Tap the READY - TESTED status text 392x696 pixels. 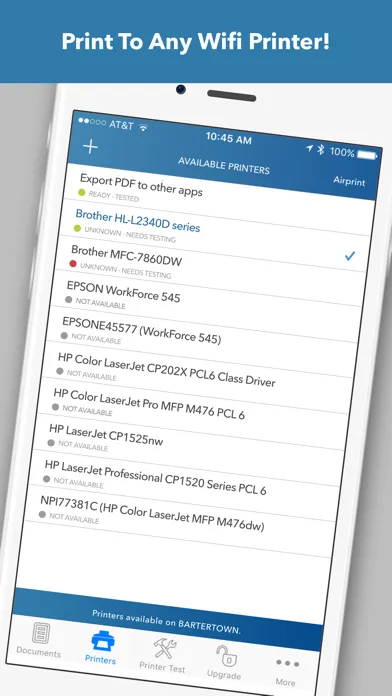pyautogui.click(x=114, y=196)
